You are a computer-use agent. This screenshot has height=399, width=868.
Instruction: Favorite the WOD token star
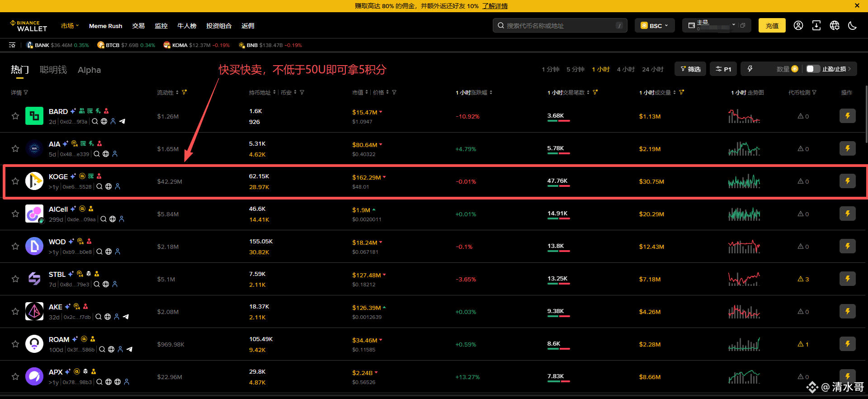pos(15,247)
